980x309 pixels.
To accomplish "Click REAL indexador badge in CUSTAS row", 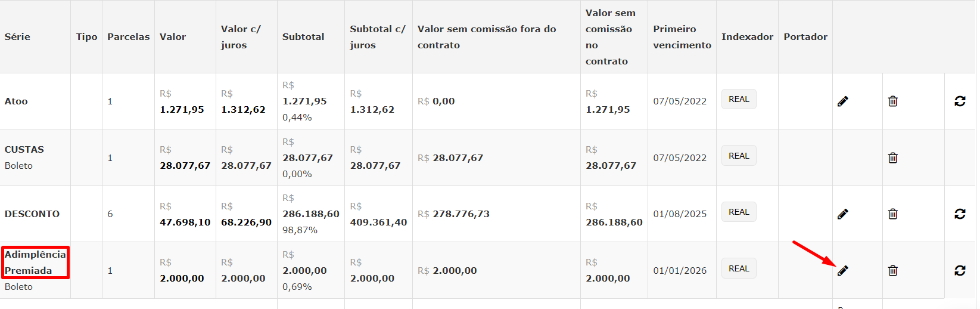I will point(739,156).
